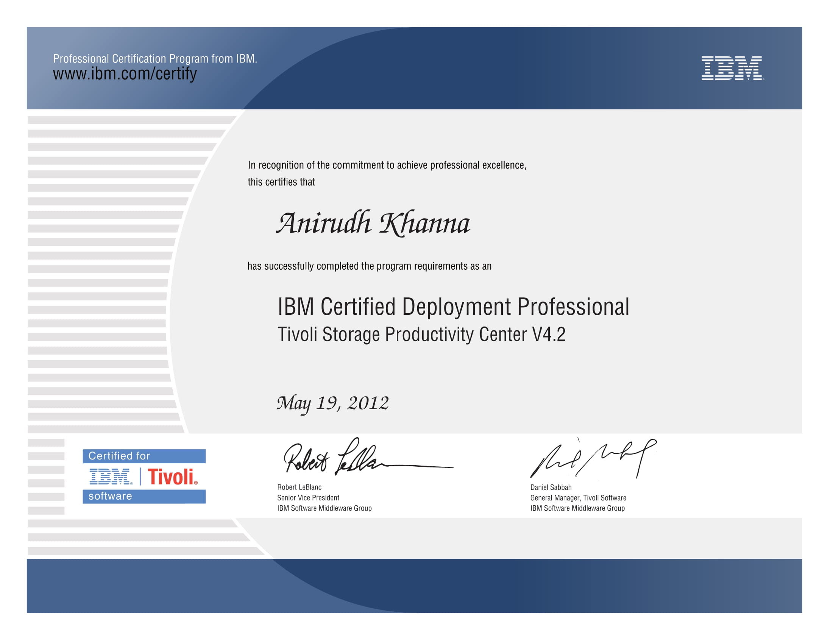Viewport: 833px width, 644px height.
Task: Click 'Professional Certification Program from IBM' text
Action: [x=155, y=59]
